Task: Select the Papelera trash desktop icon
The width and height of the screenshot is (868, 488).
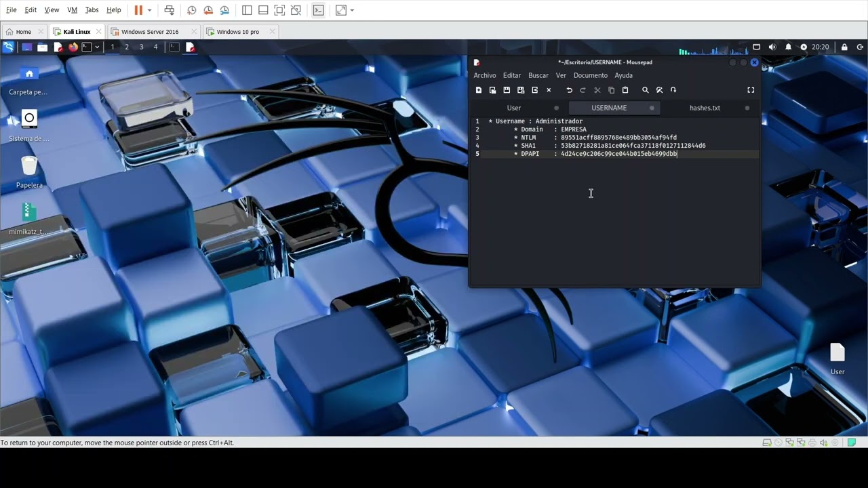Action: click(29, 172)
